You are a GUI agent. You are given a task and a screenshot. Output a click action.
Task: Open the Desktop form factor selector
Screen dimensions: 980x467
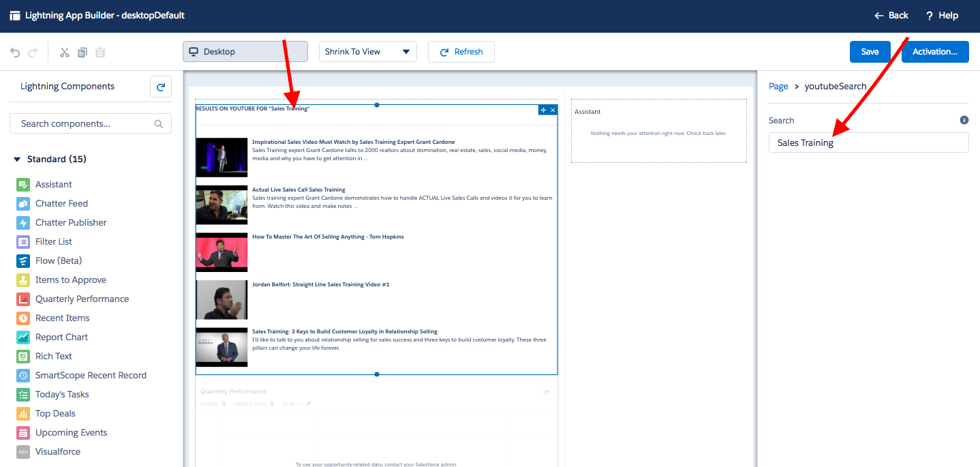[245, 52]
